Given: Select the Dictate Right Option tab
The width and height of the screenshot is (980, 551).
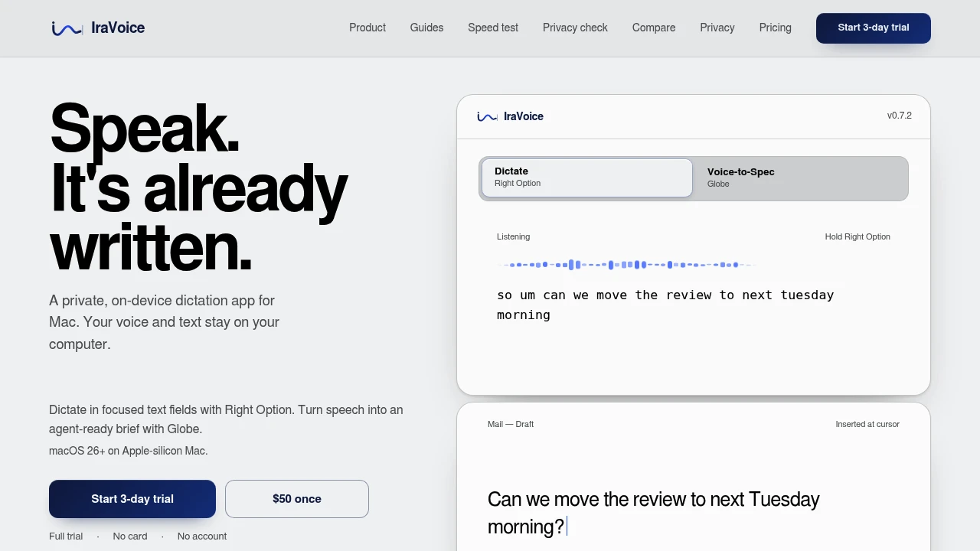Looking at the screenshot, I should pyautogui.click(x=587, y=178).
